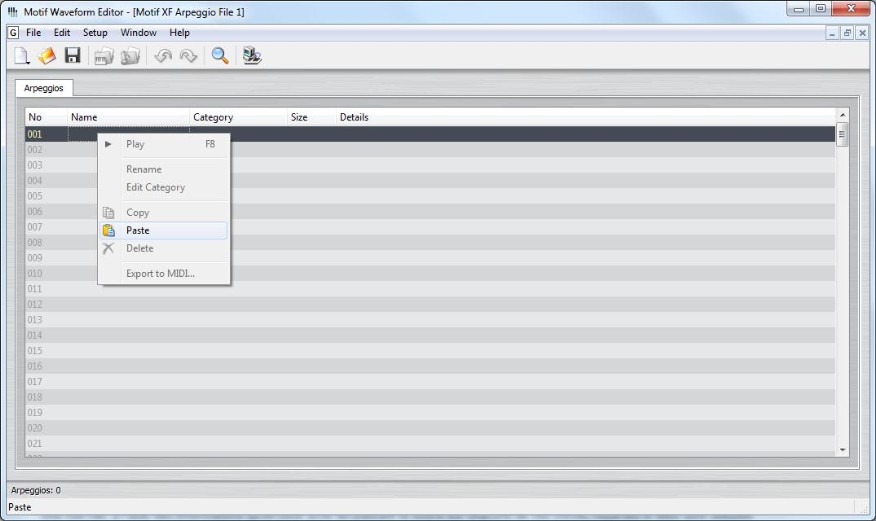Click the Paste clipboard icon in context menu
876x521 pixels.
tap(108, 231)
